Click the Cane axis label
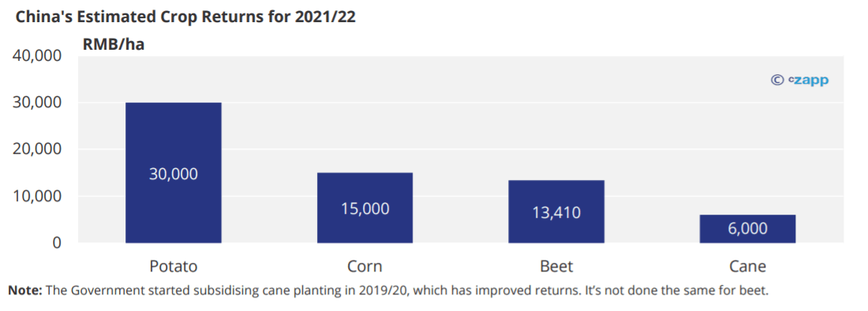The height and width of the screenshot is (311, 868). (x=747, y=266)
